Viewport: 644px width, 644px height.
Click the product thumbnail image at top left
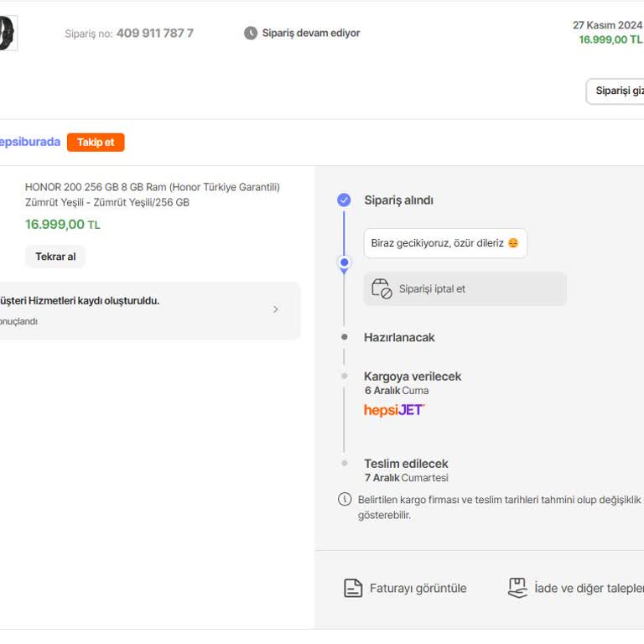(8, 33)
